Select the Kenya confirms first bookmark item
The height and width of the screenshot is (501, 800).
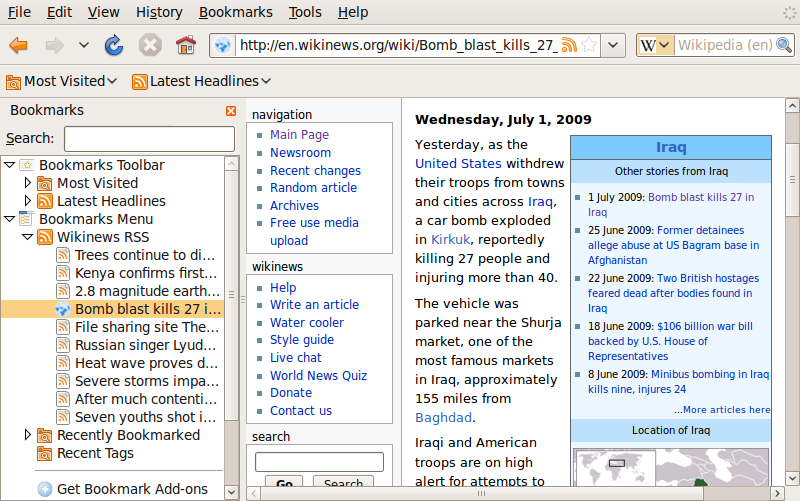click(x=145, y=273)
